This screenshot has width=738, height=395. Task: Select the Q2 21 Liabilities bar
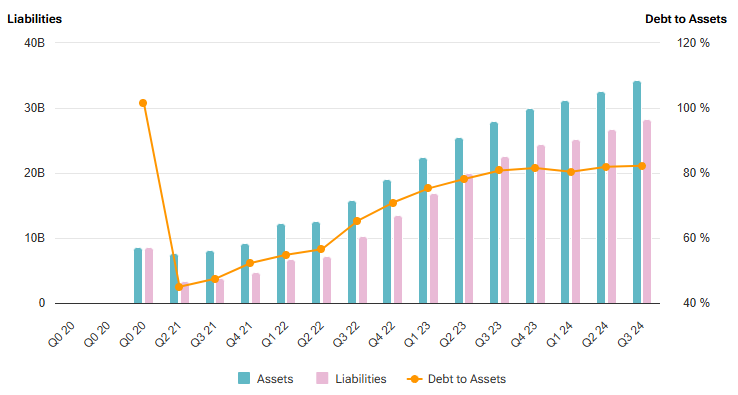click(x=185, y=293)
